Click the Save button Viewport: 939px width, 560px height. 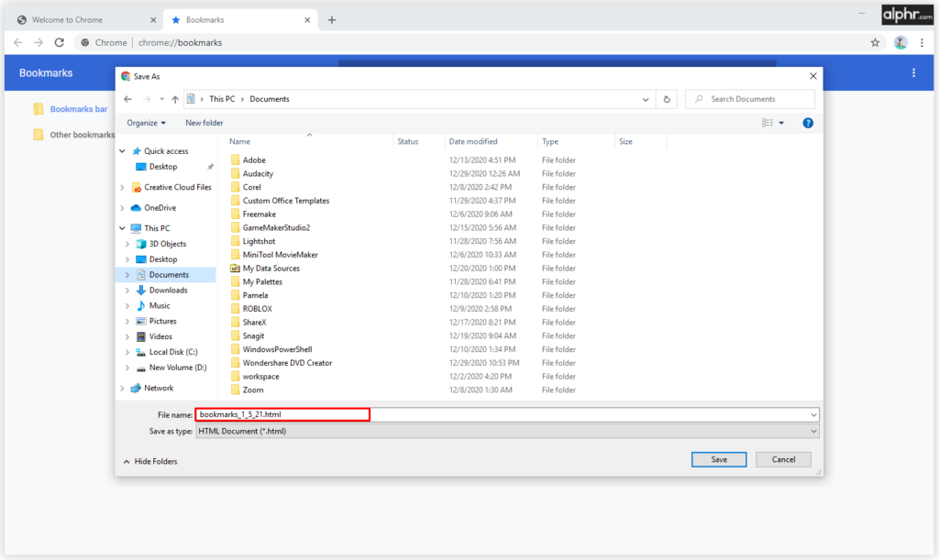[719, 459]
